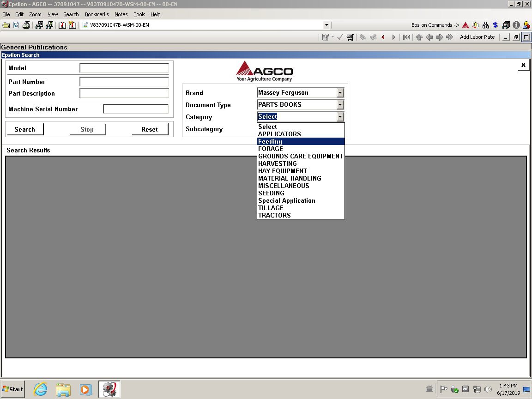Open the shopping cart
532x399 pixels.
[350, 37]
